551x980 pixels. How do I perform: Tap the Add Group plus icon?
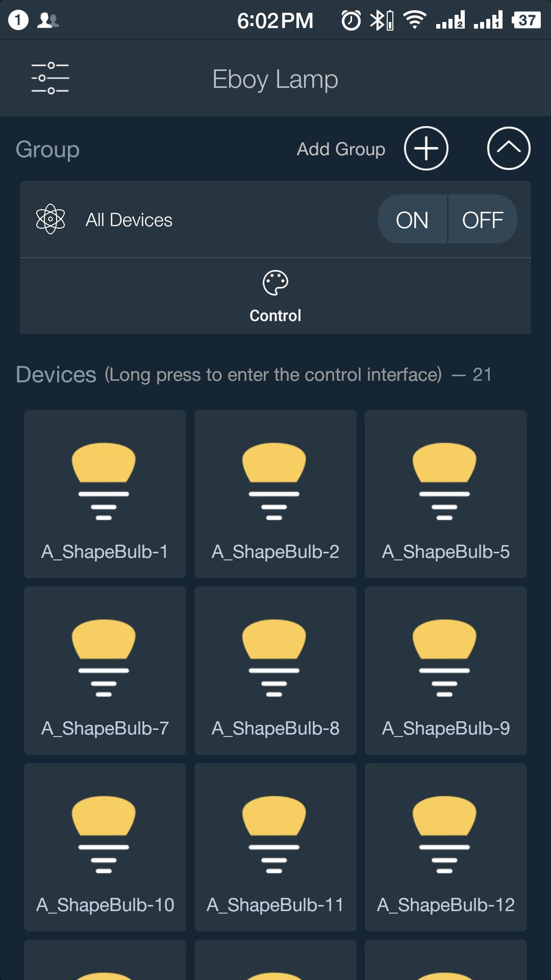point(426,149)
